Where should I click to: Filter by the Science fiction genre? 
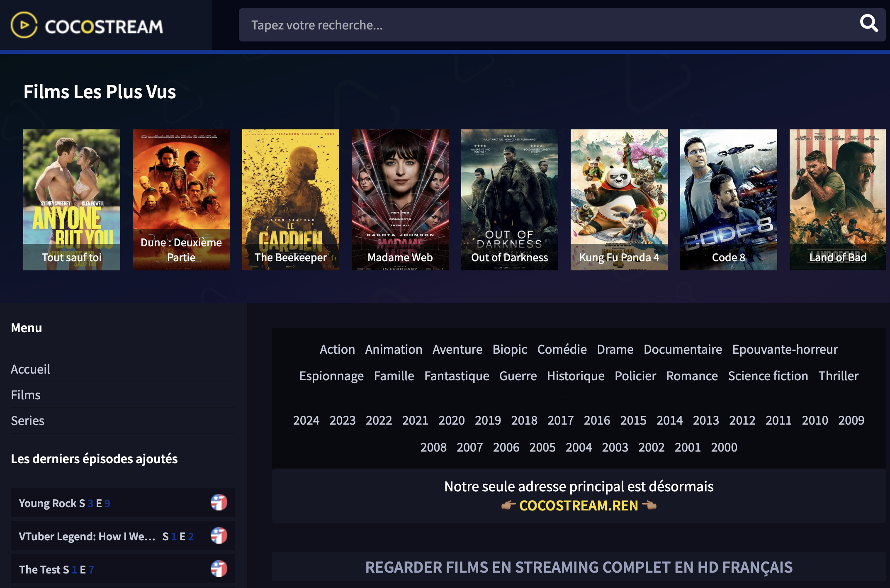point(768,376)
